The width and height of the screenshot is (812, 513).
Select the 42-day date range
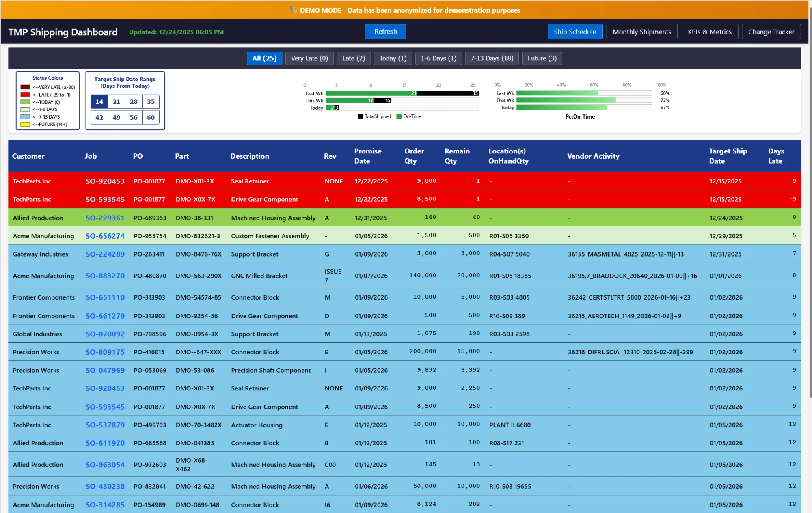tap(99, 117)
